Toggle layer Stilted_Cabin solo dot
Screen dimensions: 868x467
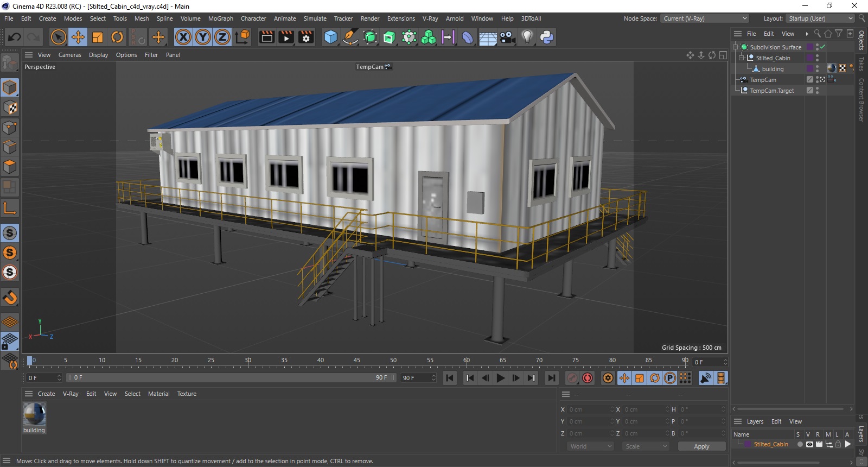coord(800,444)
